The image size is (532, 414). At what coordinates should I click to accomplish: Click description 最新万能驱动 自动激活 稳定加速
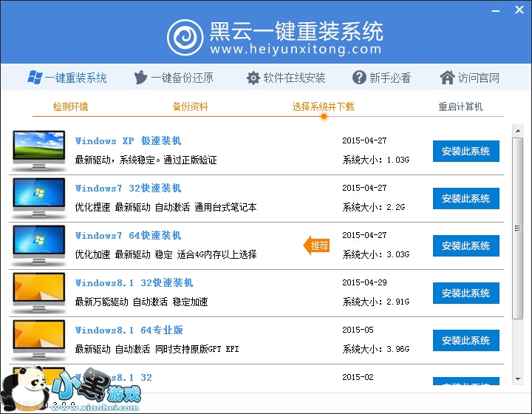click(x=141, y=302)
